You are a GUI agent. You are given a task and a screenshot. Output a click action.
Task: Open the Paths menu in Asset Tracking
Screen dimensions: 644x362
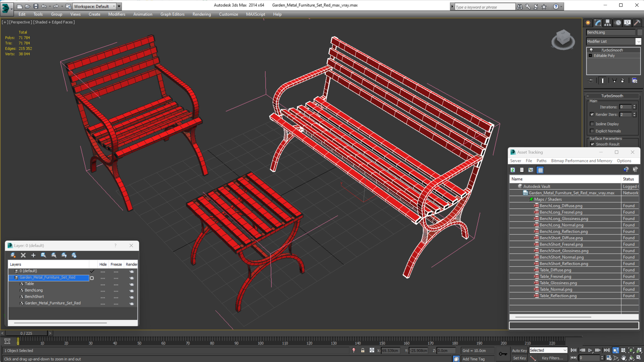click(x=541, y=161)
